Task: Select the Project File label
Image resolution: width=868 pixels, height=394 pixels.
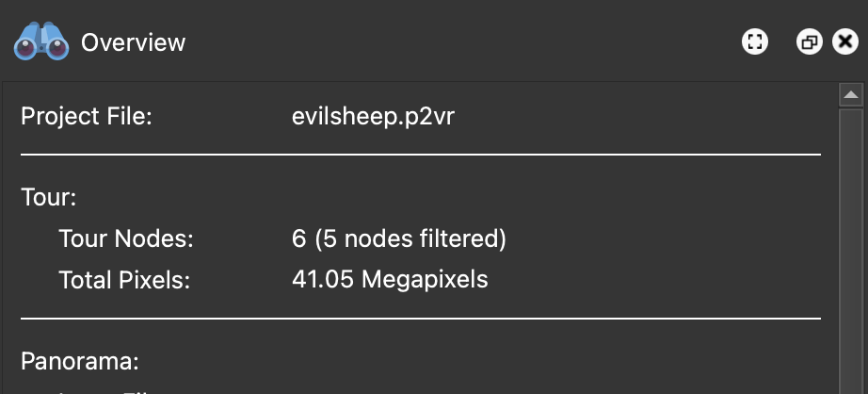Action: point(86,118)
